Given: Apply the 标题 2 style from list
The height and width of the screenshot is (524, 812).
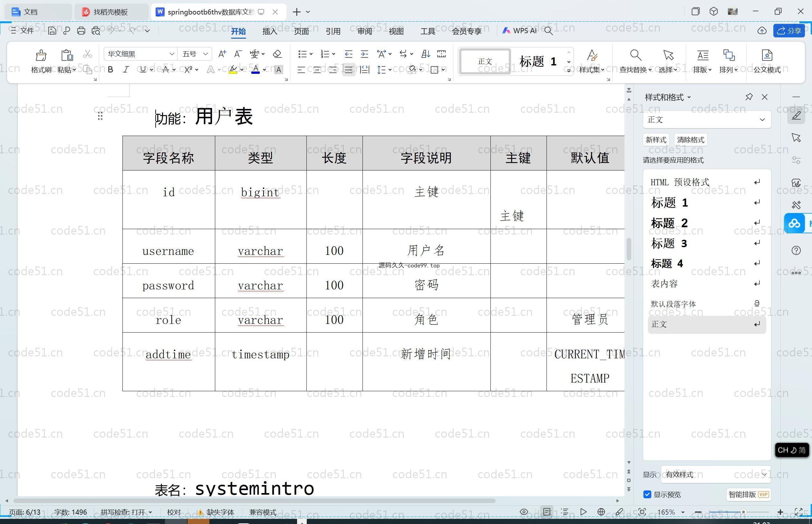Looking at the screenshot, I should [x=707, y=223].
